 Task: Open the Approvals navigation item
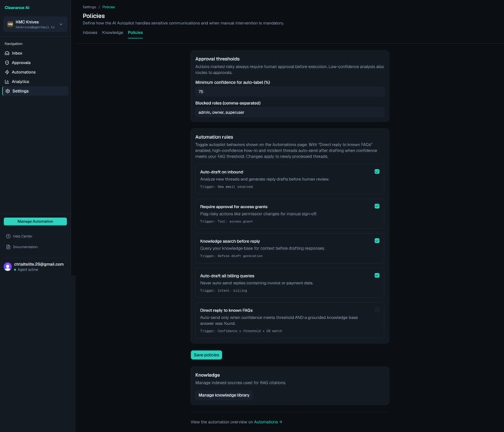(x=35, y=63)
